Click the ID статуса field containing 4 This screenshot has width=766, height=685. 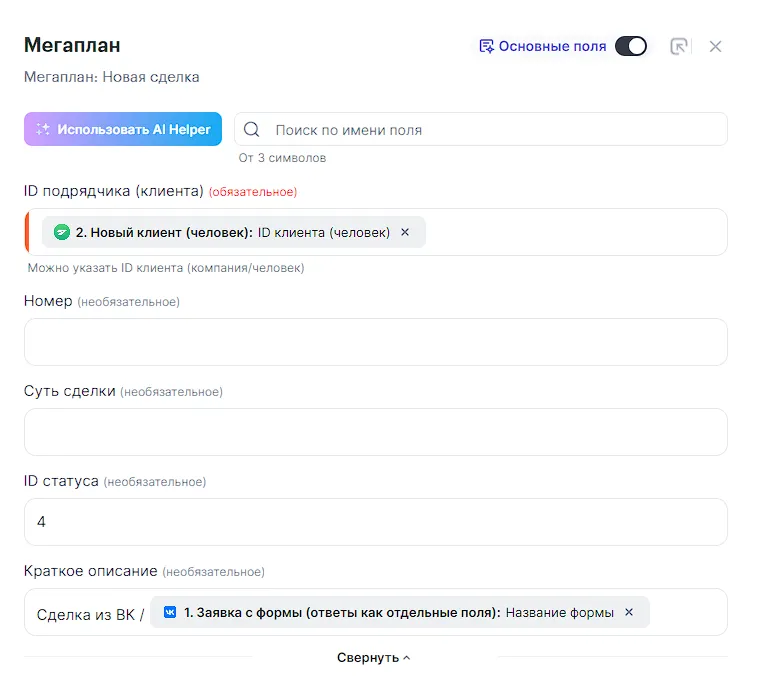(375, 522)
